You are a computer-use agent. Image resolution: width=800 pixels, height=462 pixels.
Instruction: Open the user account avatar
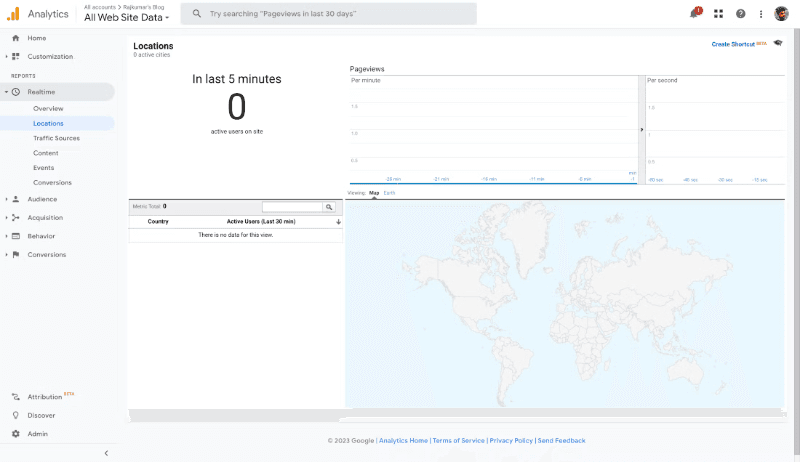(781, 14)
